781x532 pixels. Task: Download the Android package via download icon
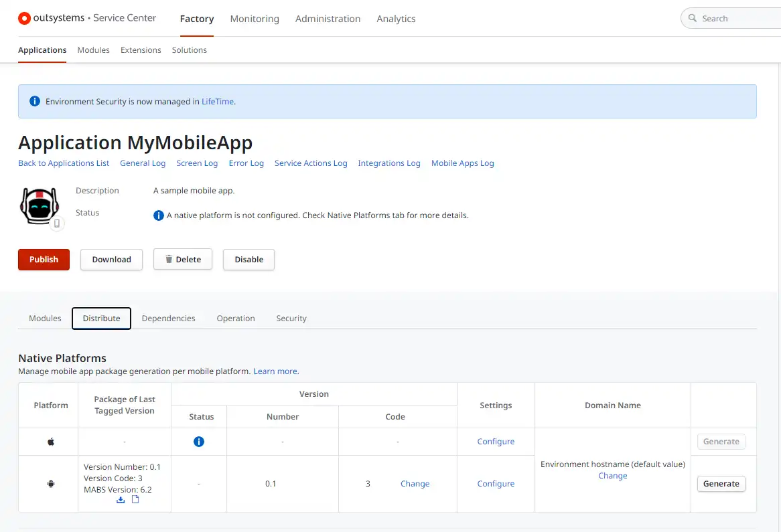click(121, 500)
